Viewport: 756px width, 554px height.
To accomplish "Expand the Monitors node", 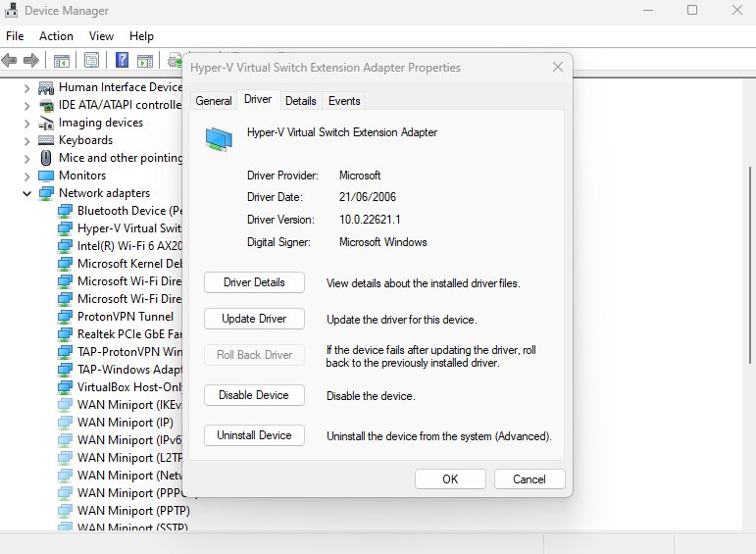I will click(27, 176).
